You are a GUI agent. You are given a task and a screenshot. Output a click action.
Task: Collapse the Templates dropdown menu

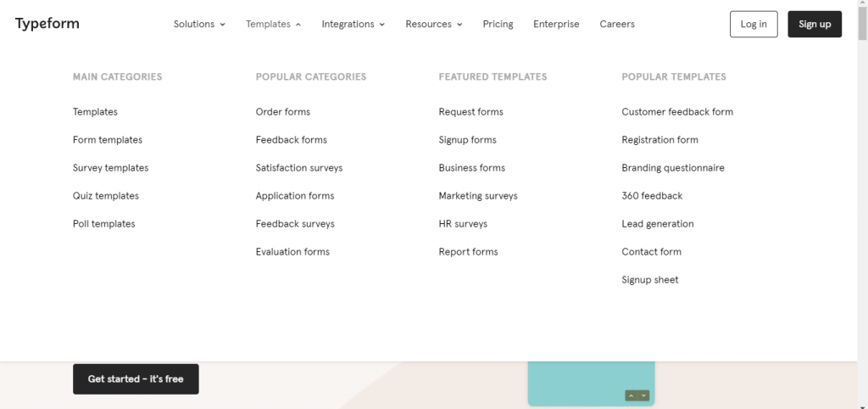coord(274,25)
